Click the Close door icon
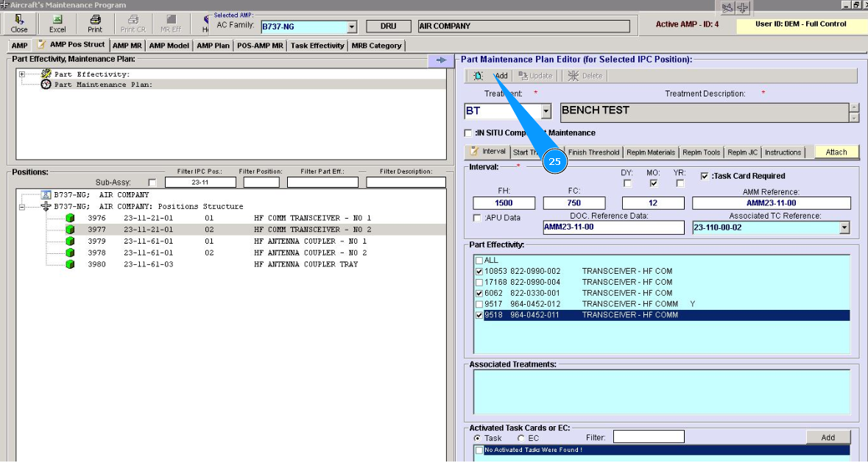 [19, 20]
